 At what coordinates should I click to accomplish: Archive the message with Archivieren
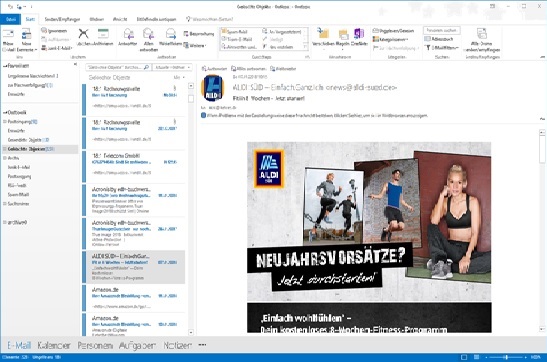104,37
